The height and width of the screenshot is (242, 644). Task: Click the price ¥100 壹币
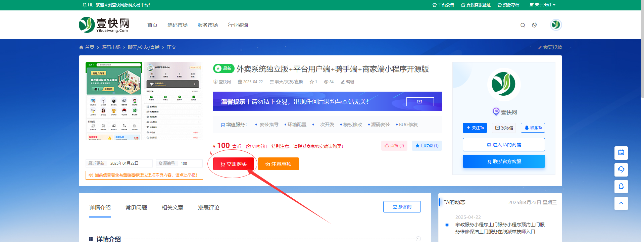click(x=227, y=146)
